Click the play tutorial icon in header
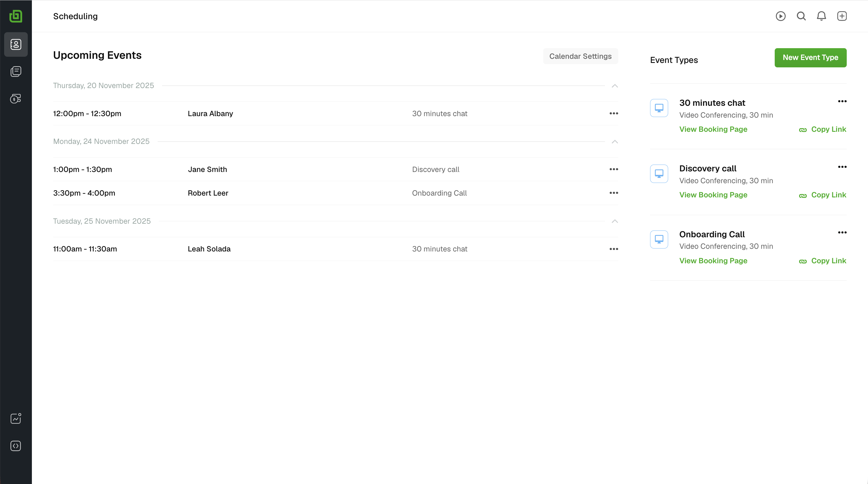The height and width of the screenshot is (484, 868). click(x=780, y=16)
